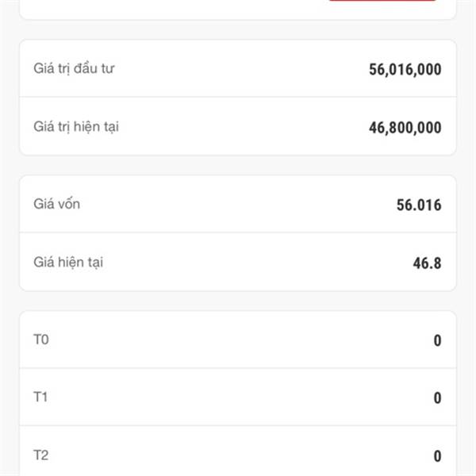Click the 46,800,000 current value amount
476x476 pixels.
pos(405,128)
